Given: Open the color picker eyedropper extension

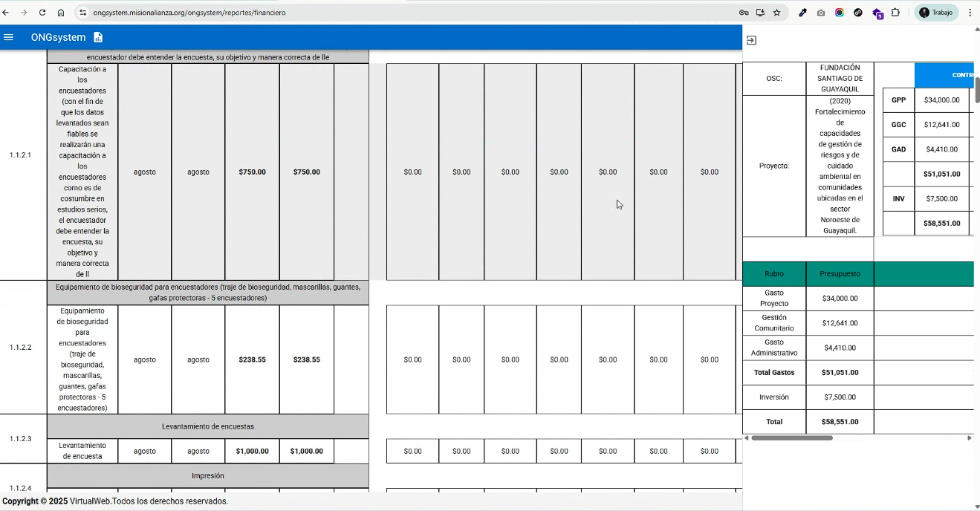Looking at the screenshot, I should (802, 13).
